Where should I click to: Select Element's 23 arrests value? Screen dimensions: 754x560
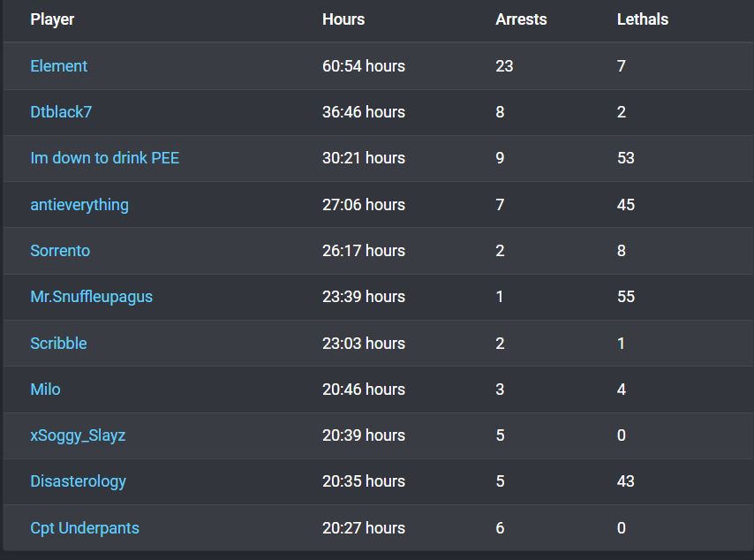pyautogui.click(x=504, y=66)
